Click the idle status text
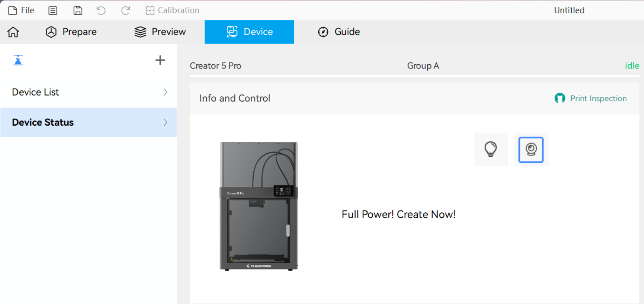 632,66
